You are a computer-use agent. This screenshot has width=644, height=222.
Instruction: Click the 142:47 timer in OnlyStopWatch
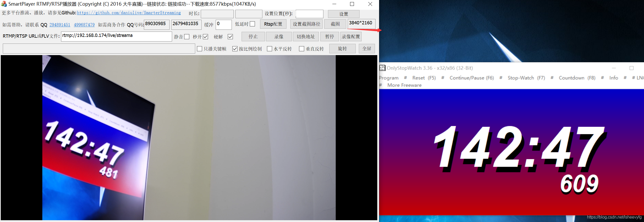click(x=520, y=149)
